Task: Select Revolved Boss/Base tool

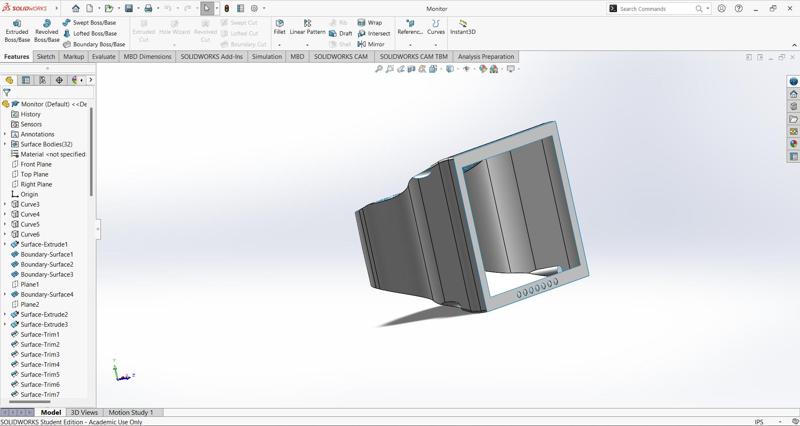Action: [46, 31]
